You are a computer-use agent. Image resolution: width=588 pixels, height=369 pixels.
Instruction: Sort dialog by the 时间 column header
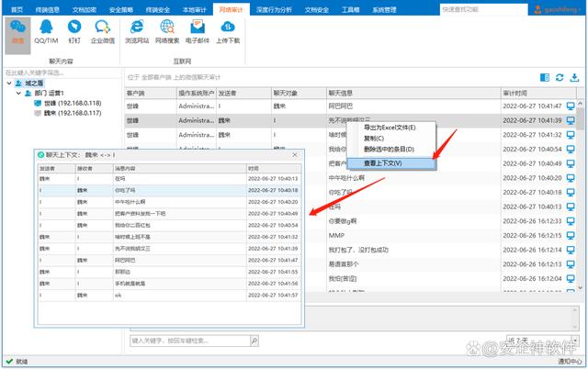[x=274, y=169]
